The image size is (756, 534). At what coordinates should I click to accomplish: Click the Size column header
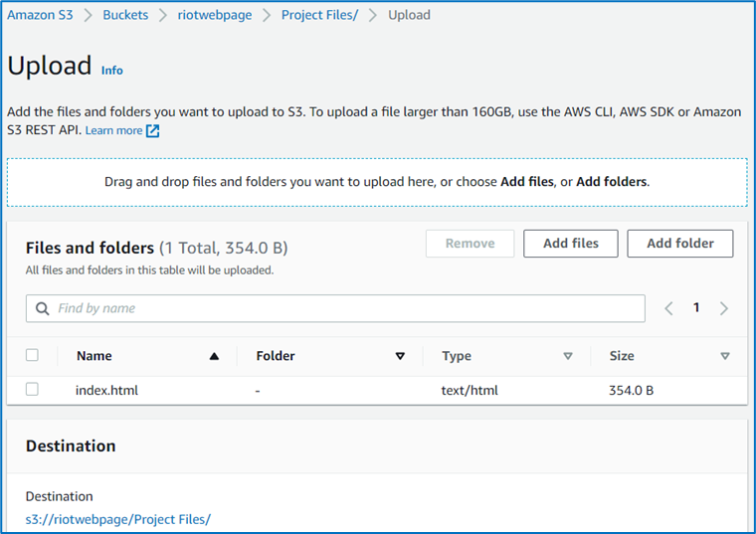point(622,356)
